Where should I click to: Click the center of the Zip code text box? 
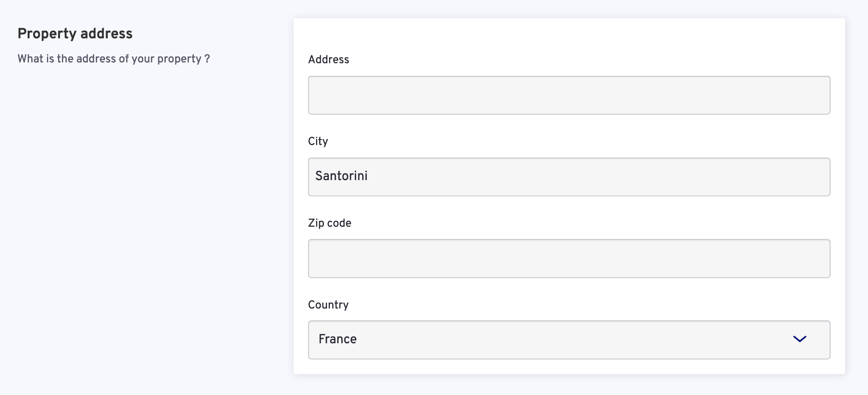tap(569, 258)
